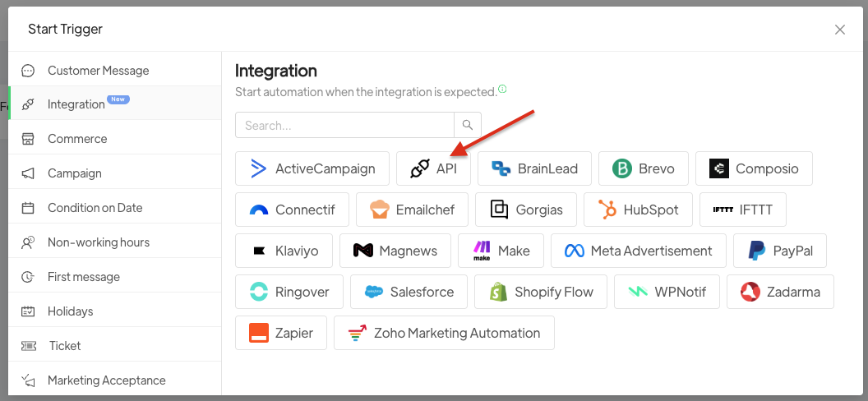Click the Zoho Marketing Automation button
The image size is (868, 401).
coord(444,333)
